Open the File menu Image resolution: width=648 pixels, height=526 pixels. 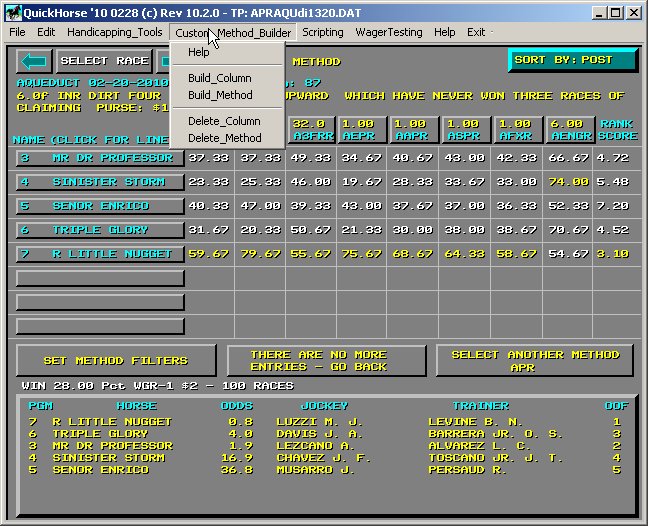18,32
